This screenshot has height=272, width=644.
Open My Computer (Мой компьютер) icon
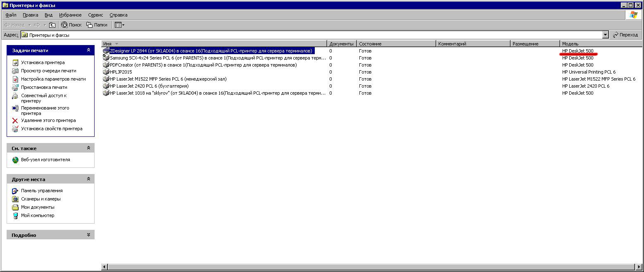pyautogui.click(x=15, y=216)
